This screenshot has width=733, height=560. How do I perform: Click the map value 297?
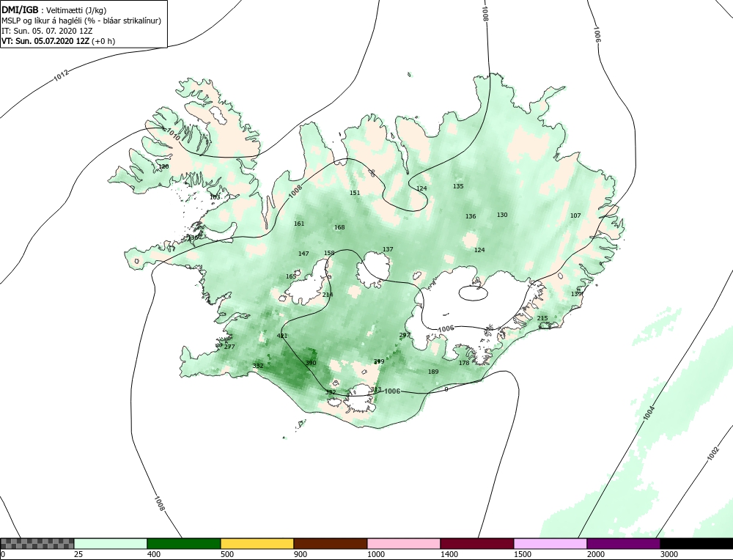pos(405,335)
